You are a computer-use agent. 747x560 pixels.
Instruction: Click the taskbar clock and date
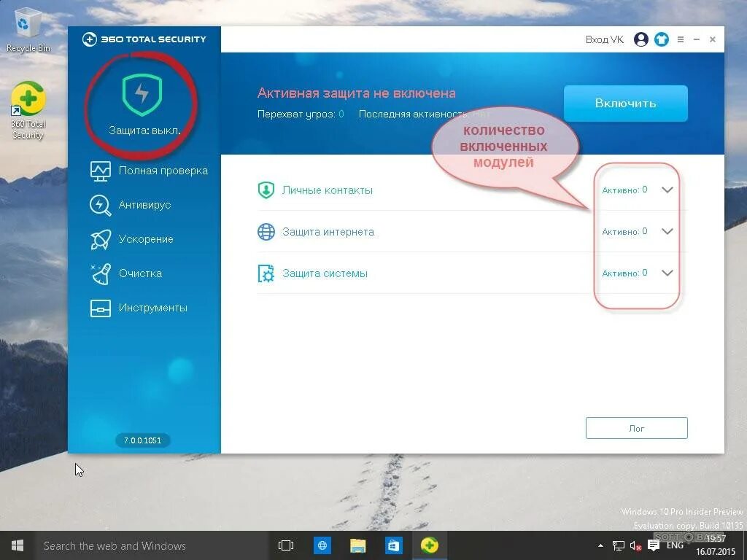716,545
